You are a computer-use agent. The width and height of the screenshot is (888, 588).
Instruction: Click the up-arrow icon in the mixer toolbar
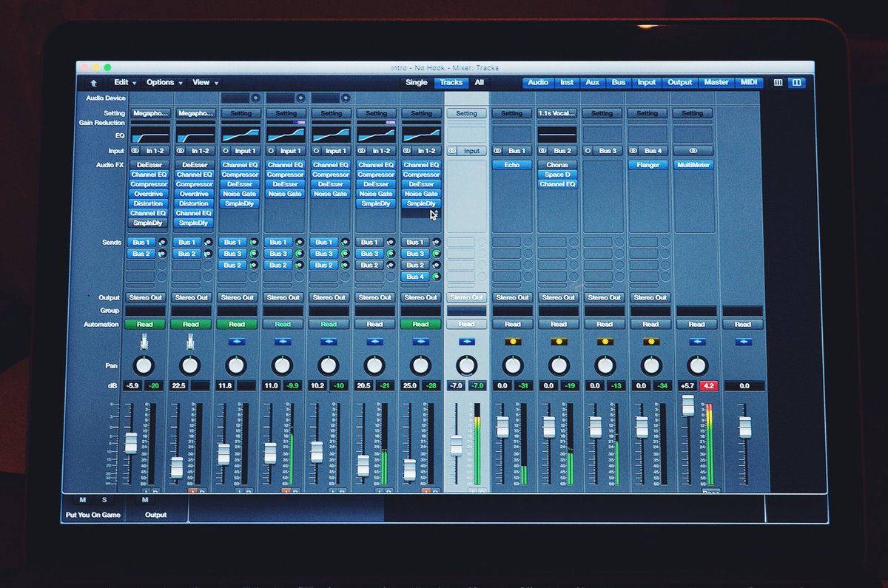94,83
